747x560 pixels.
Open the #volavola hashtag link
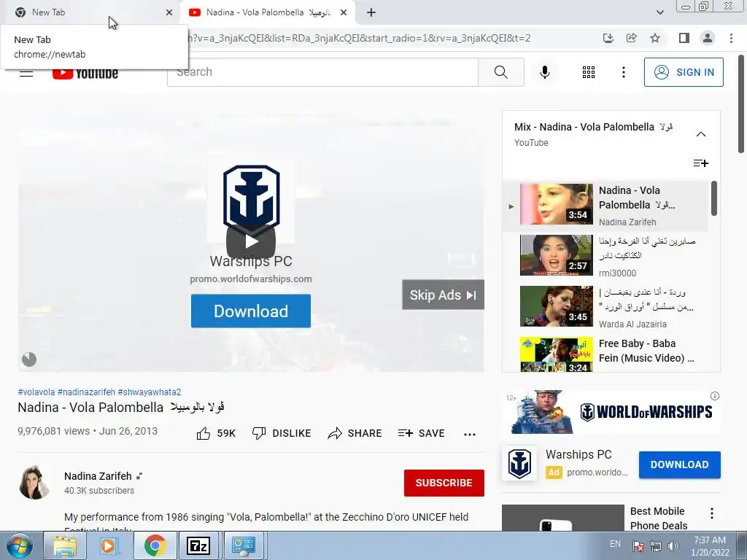36,392
